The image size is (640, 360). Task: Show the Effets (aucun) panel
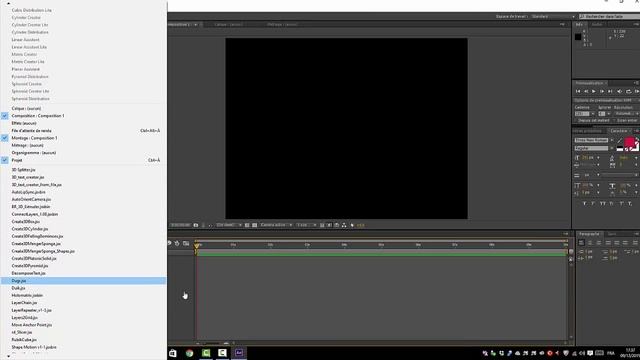point(83,123)
